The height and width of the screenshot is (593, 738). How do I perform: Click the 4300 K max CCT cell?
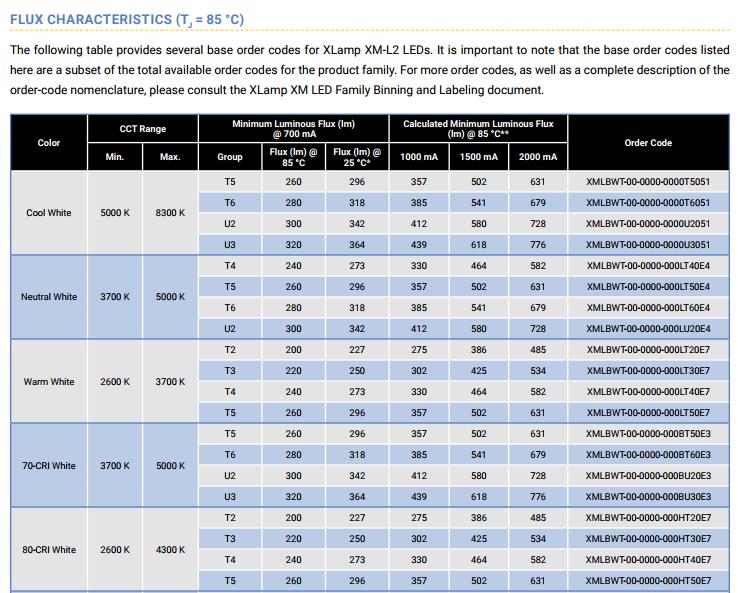point(170,550)
